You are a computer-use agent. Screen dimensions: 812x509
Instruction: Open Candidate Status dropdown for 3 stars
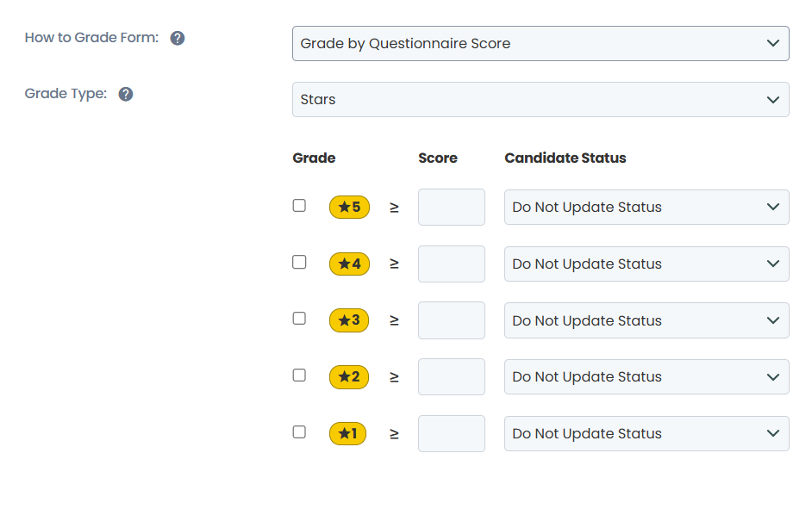[x=646, y=320]
